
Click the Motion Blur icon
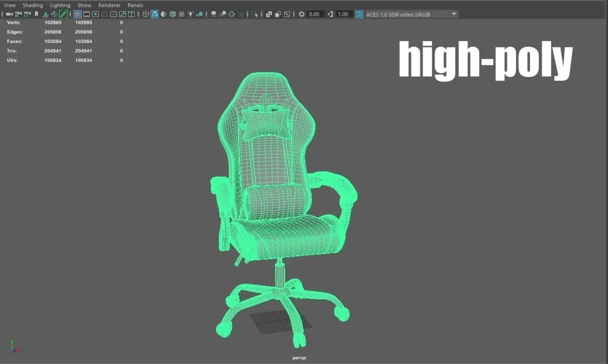coord(223,14)
